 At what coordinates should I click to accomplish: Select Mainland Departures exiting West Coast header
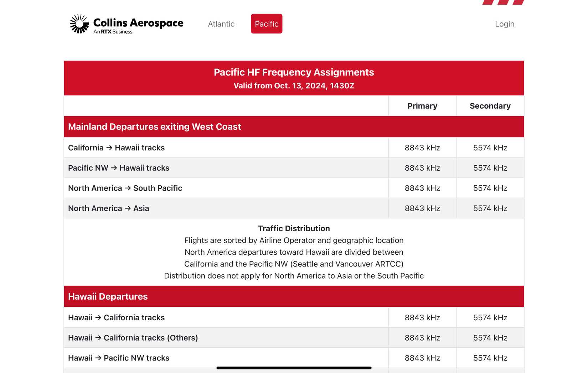coord(154,127)
